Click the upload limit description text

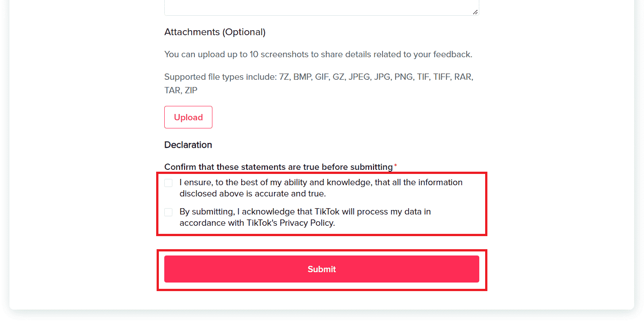pos(318,54)
